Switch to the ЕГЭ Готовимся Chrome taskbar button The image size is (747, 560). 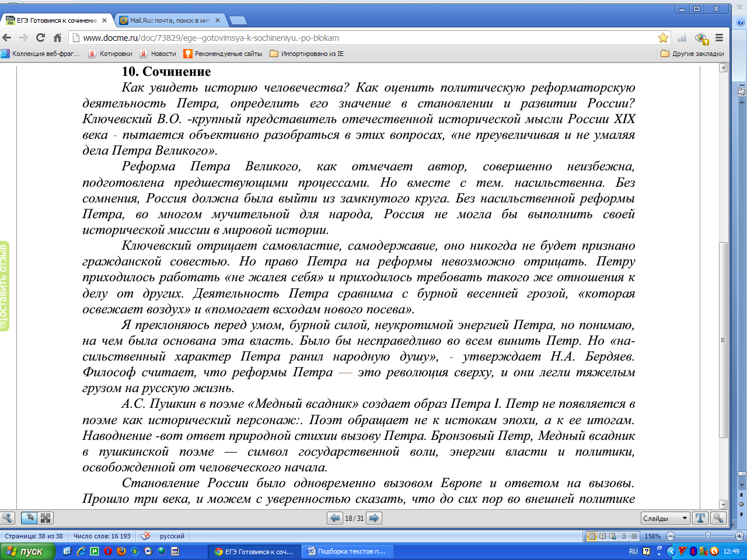pos(254,551)
